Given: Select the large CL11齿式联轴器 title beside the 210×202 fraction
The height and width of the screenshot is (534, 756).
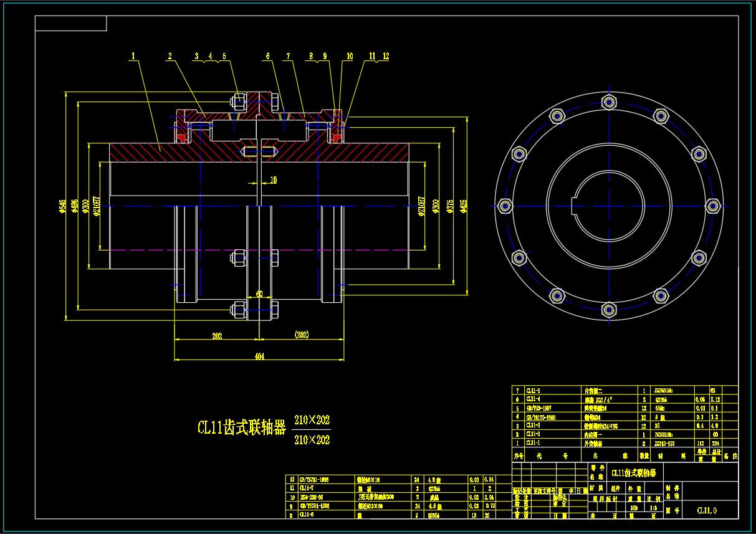Looking at the screenshot, I should 241,427.
